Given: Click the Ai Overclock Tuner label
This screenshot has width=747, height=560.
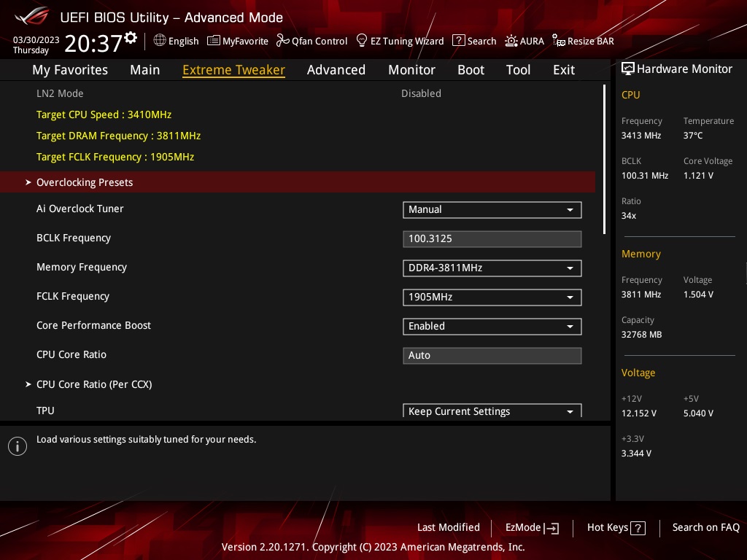Looking at the screenshot, I should (x=80, y=209).
